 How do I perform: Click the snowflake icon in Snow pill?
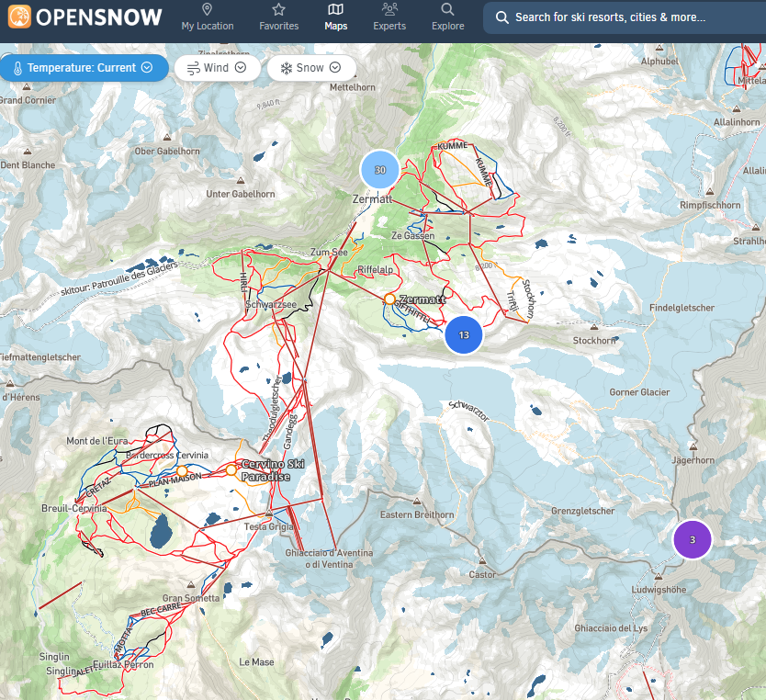286,68
